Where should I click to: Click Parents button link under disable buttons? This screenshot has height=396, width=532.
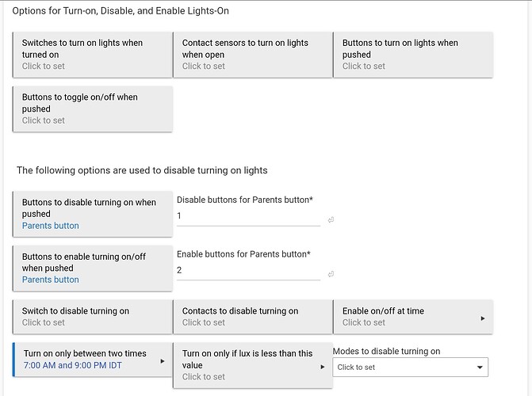pyautogui.click(x=51, y=226)
